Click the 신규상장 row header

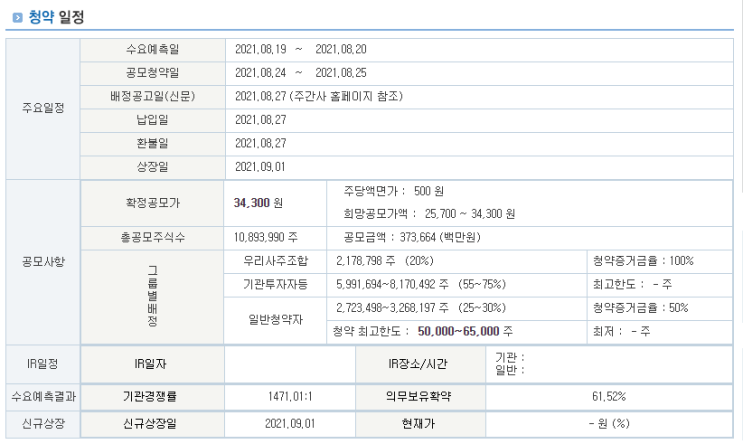[x=43, y=424]
